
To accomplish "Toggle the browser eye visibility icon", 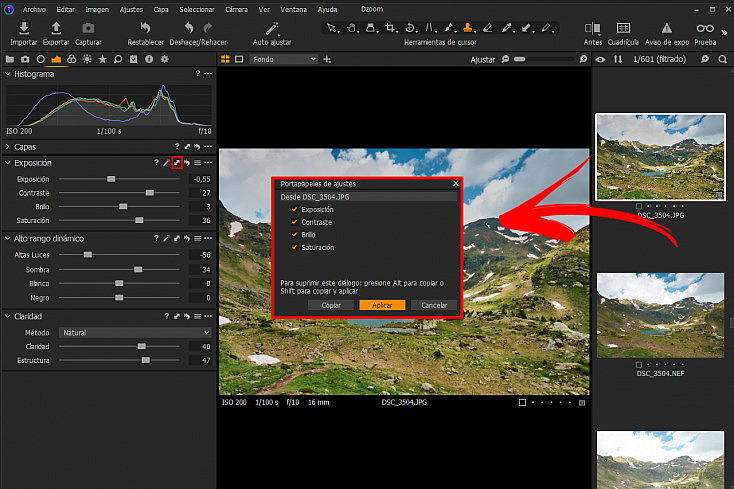I will (x=600, y=59).
